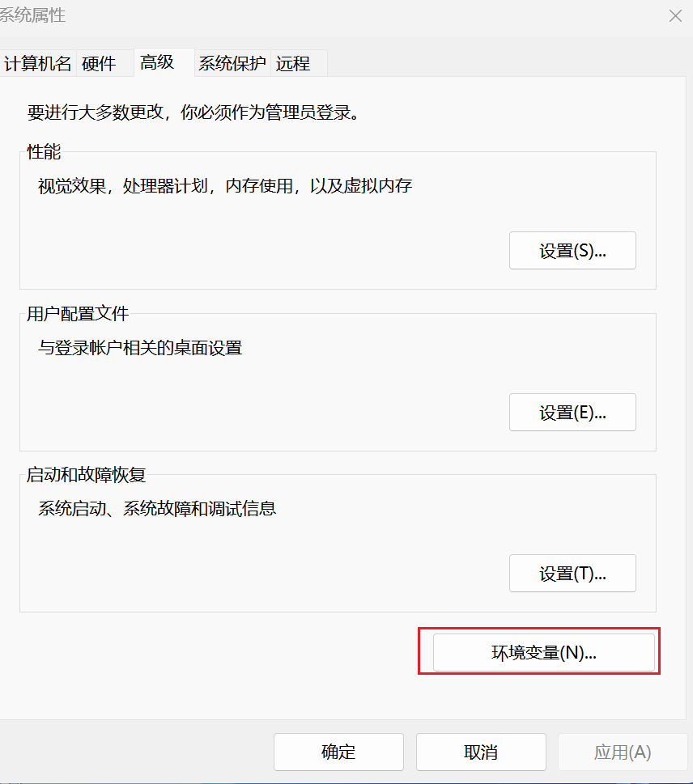Click text 与登录帐户相关的桌面设置
The height and width of the screenshot is (784, 693).
coord(140,348)
